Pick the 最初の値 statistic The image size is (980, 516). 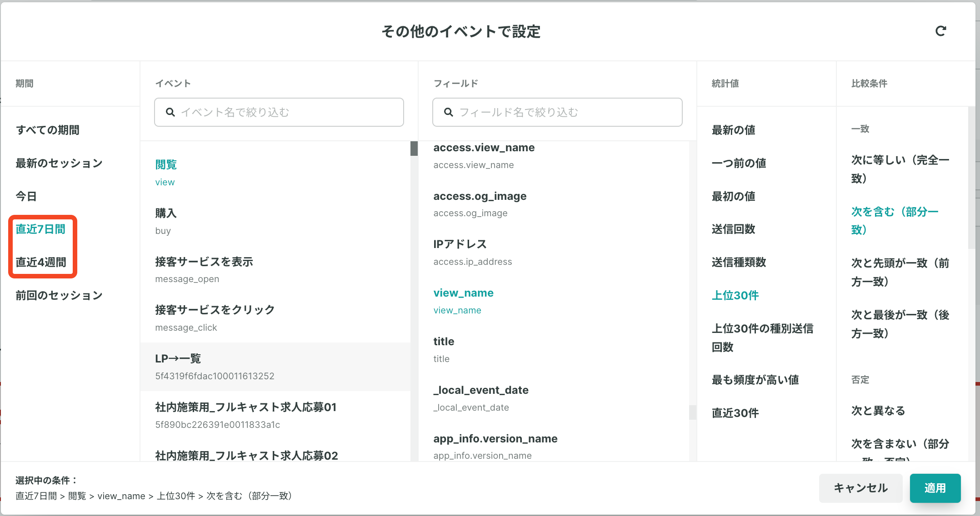click(x=734, y=196)
